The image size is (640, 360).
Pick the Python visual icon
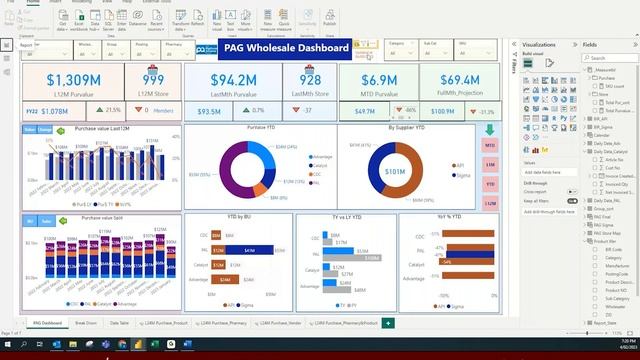coord(564,118)
